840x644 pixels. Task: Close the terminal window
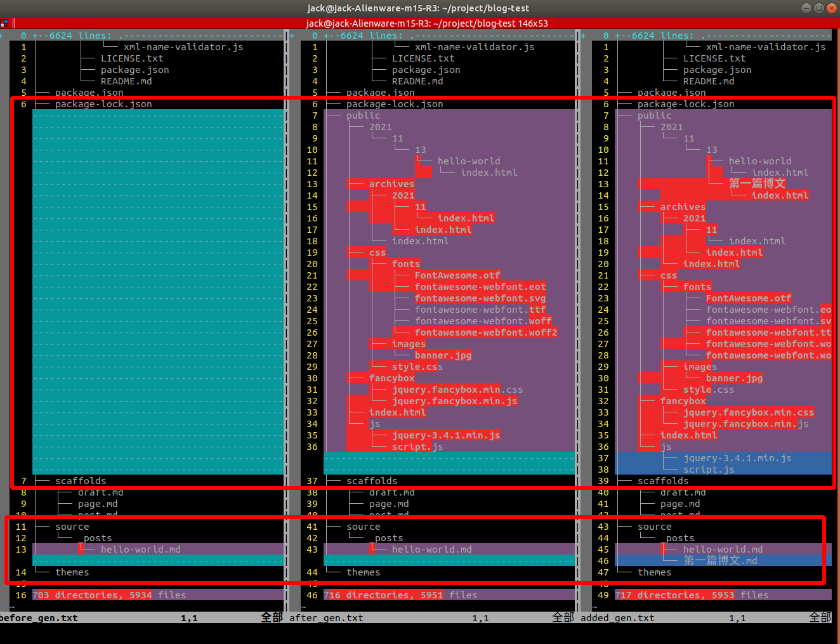[830, 8]
